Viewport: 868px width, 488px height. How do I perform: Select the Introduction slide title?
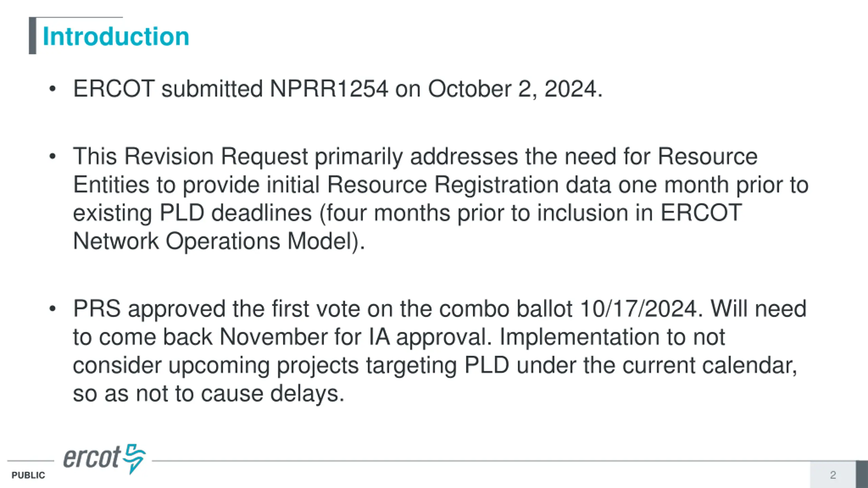(116, 36)
